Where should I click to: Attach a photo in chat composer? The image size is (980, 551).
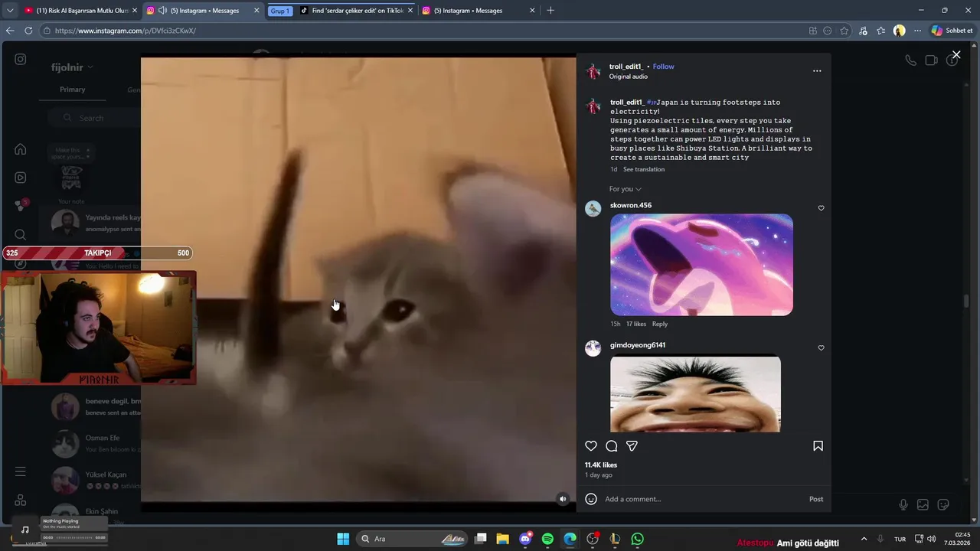(x=923, y=504)
